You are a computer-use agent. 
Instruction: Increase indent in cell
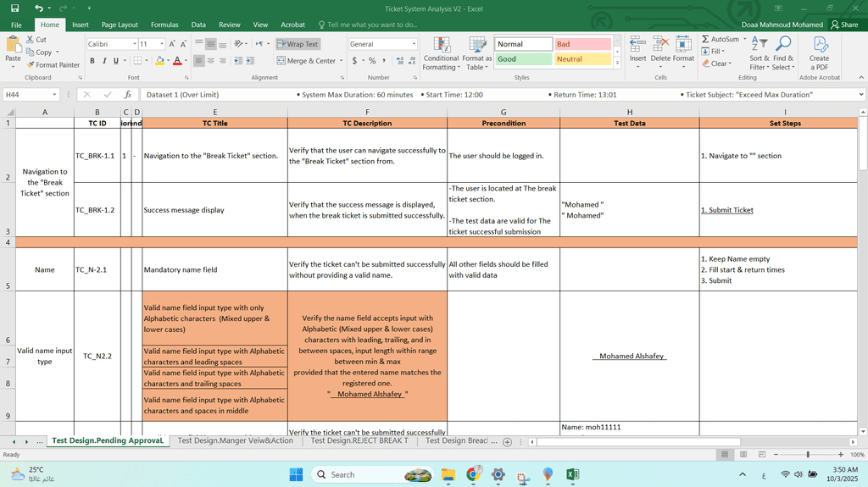pos(250,60)
